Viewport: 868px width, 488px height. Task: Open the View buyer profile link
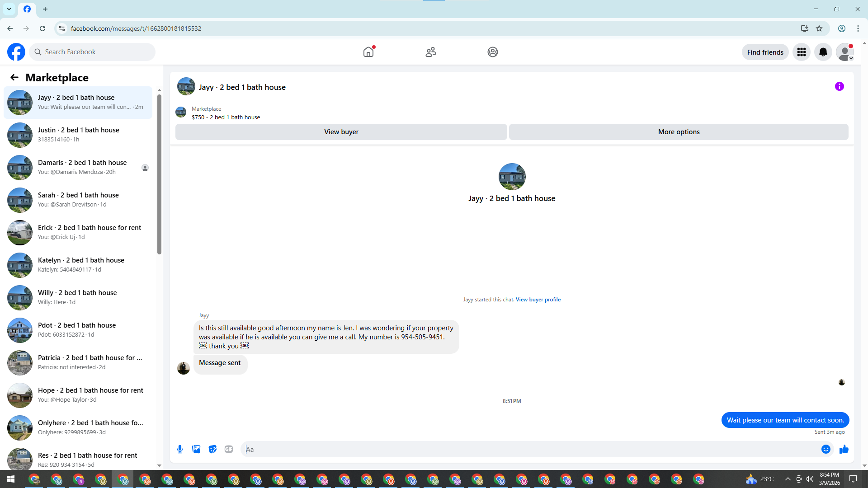click(538, 300)
